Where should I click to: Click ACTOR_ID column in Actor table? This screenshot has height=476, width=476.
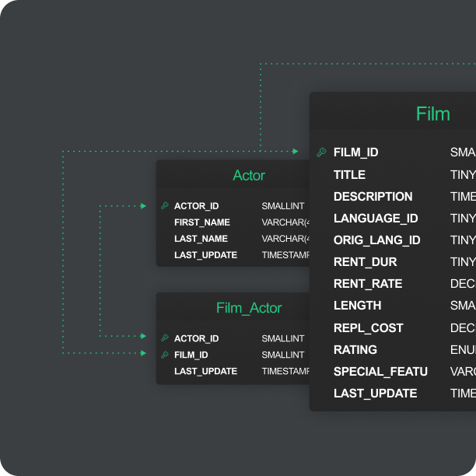[x=197, y=206]
